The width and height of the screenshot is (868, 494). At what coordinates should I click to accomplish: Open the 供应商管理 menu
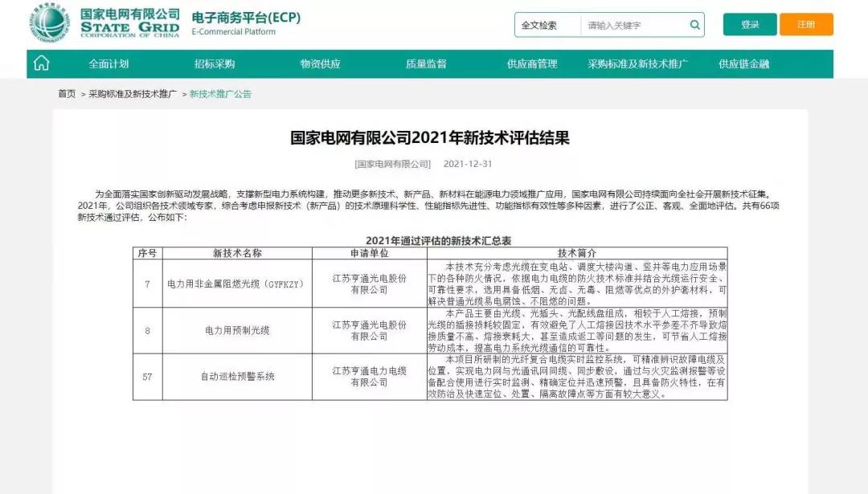tap(532, 64)
